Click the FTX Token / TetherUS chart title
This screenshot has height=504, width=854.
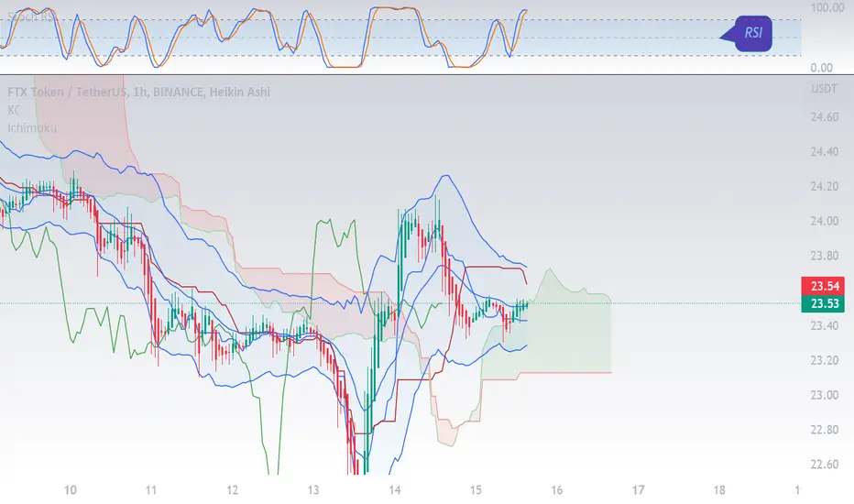(139, 92)
